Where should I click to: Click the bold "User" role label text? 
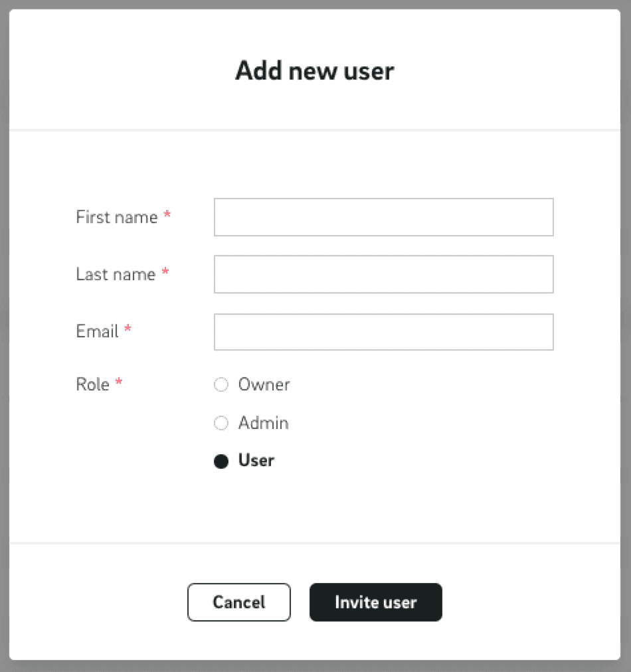256,461
